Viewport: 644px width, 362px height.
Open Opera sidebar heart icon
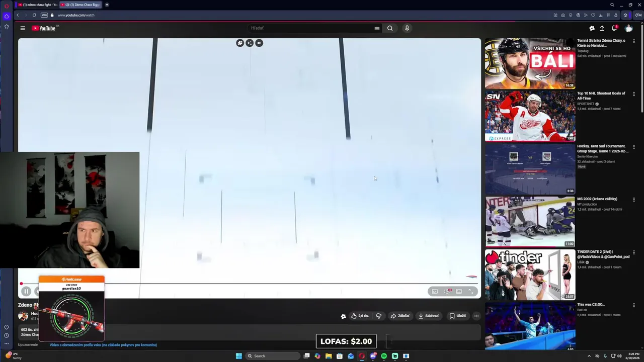point(6,327)
